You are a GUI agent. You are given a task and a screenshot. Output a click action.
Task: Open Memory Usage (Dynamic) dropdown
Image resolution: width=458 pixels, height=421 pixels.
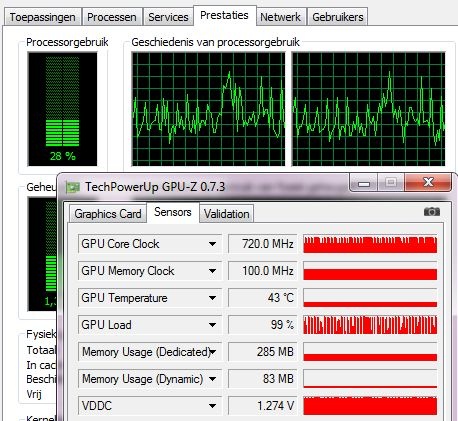[212, 379]
